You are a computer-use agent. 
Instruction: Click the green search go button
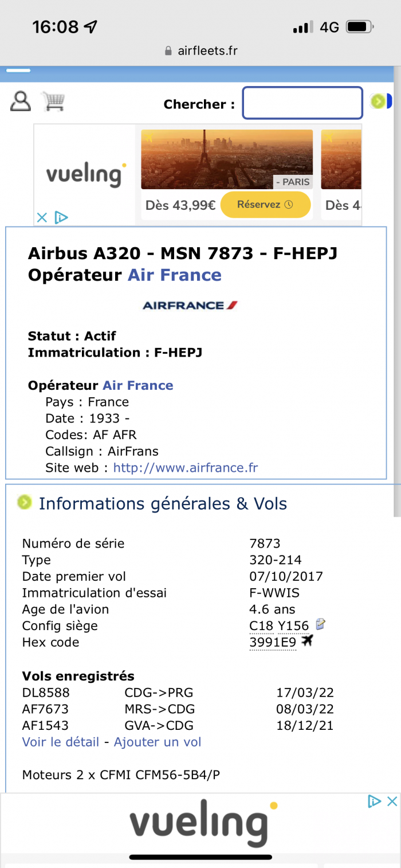pyautogui.click(x=378, y=101)
